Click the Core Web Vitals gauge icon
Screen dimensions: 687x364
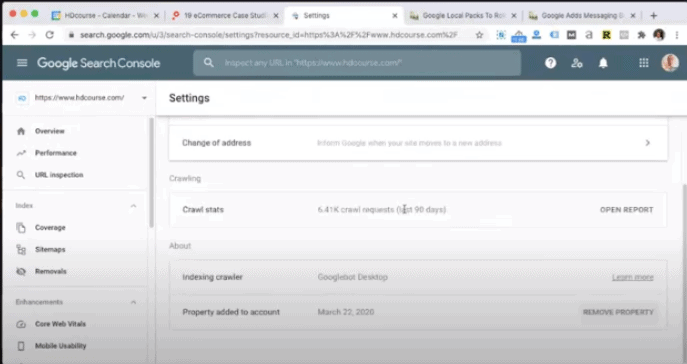click(21, 324)
